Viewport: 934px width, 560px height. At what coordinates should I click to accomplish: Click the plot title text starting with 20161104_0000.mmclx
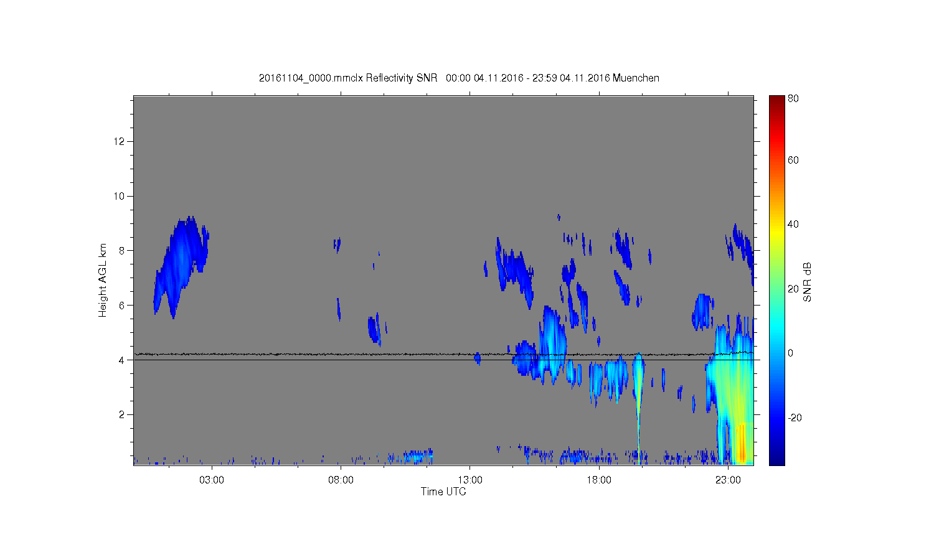pyautogui.click(x=459, y=78)
